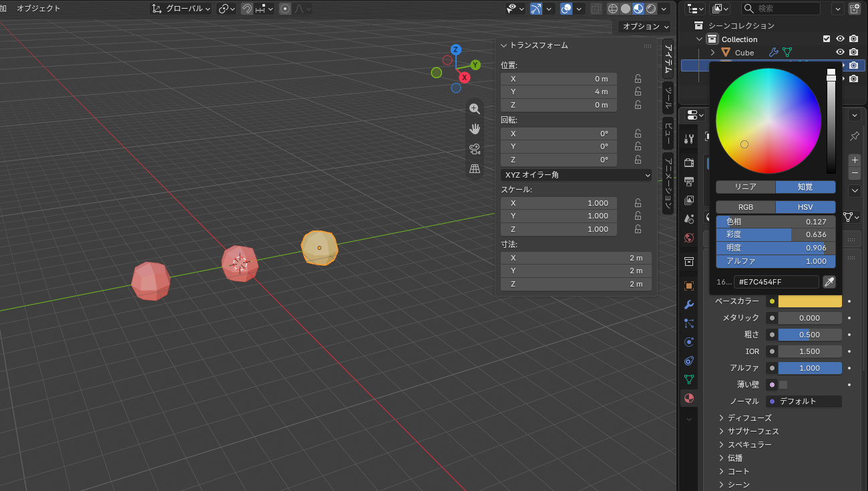This screenshot has height=491, width=868.
Task: Toggle the camera view icon
Action: 475,149
